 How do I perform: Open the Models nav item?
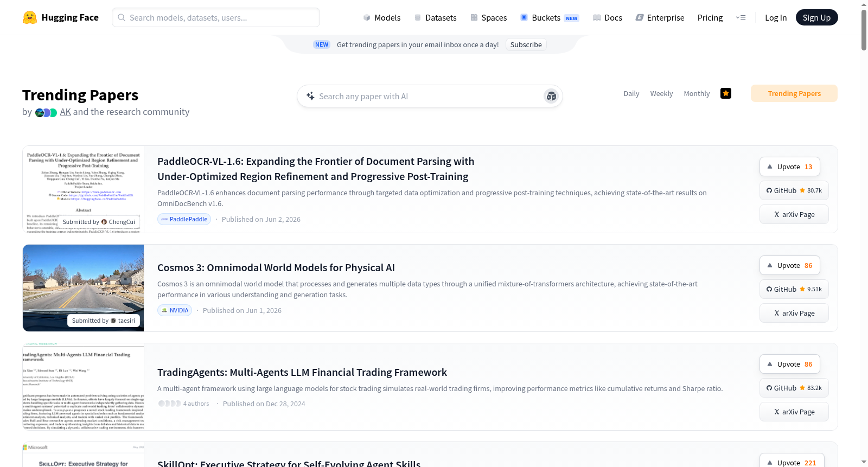tap(382, 17)
